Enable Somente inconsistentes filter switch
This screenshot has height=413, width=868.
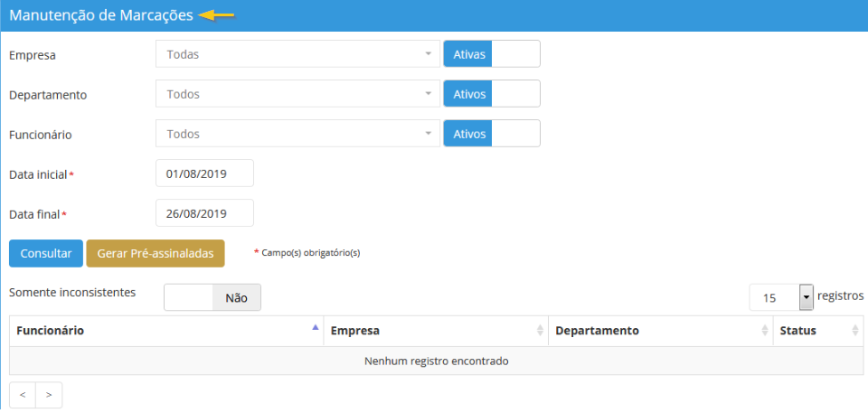point(212,297)
